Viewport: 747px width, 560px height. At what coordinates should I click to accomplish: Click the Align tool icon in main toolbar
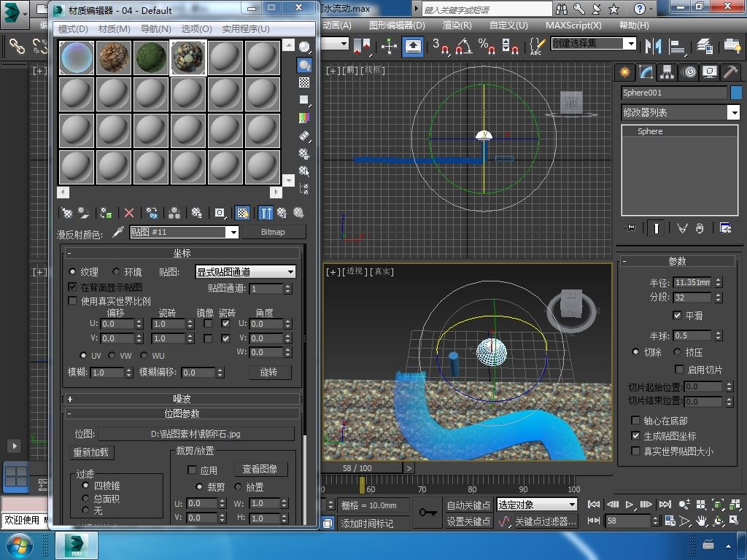click(x=676, y=46)
